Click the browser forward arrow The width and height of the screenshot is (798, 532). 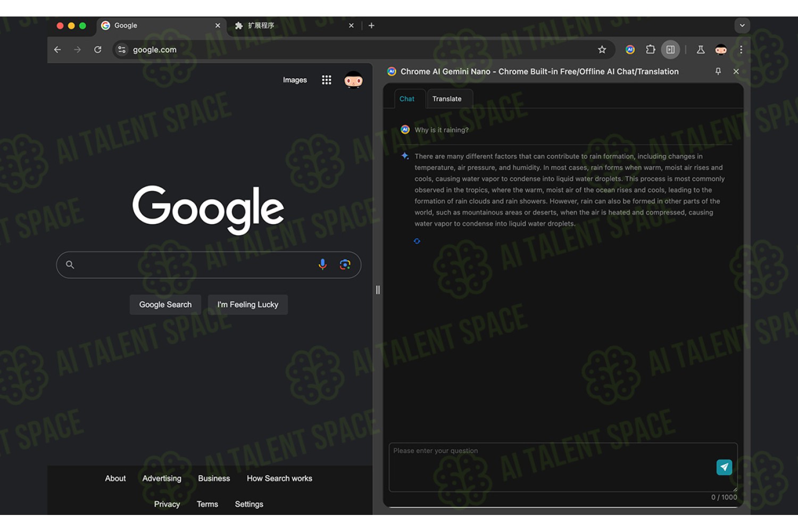click(x=78, y=49)
